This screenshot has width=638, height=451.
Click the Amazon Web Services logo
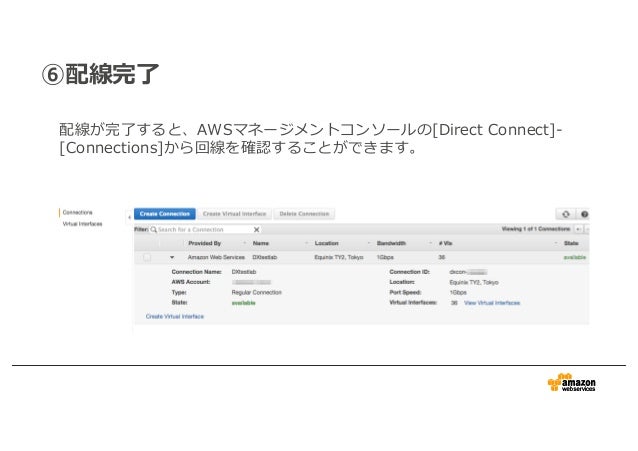[x=571, y=383]
